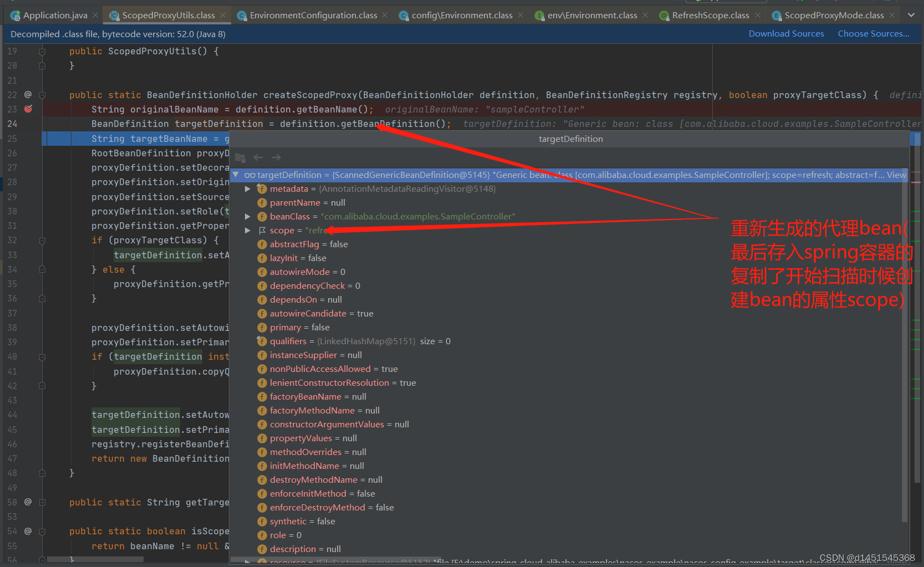The height and width of the screenshot is (567, 924).
Task: Click line number 24 in gutter
Action: (12, 124)
